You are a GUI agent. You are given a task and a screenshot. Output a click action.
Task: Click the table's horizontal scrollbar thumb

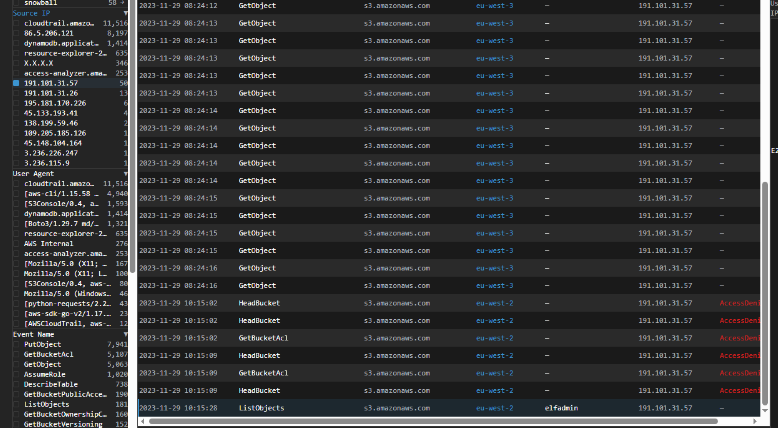click(433, 422)
